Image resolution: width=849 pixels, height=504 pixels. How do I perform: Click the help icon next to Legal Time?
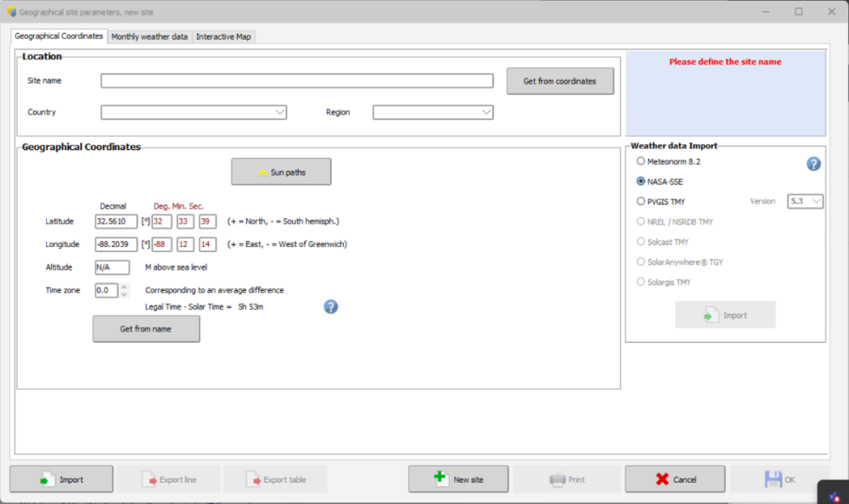[331, 306]
